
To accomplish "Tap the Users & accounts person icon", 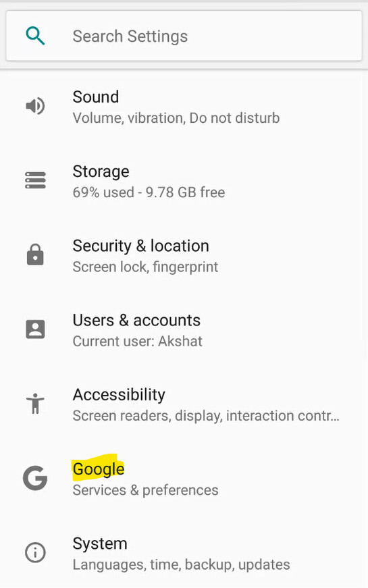I will pyautogui.click(x=35, y=329).
